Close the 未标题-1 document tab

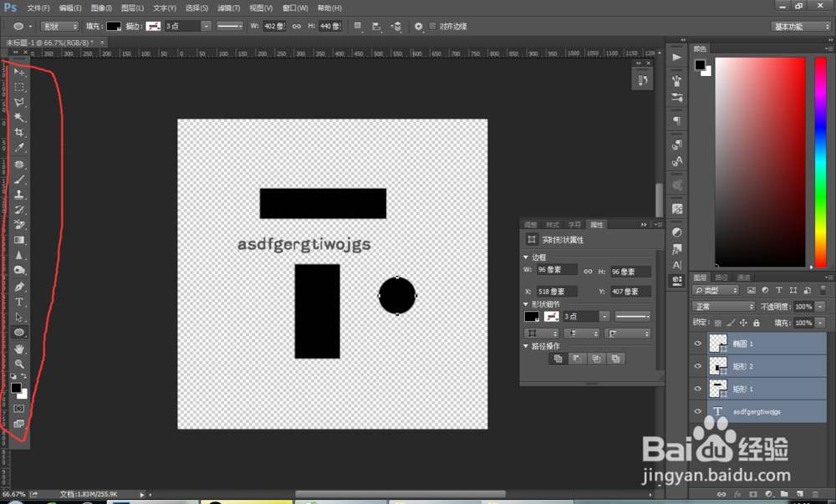(x=102, y=42)
